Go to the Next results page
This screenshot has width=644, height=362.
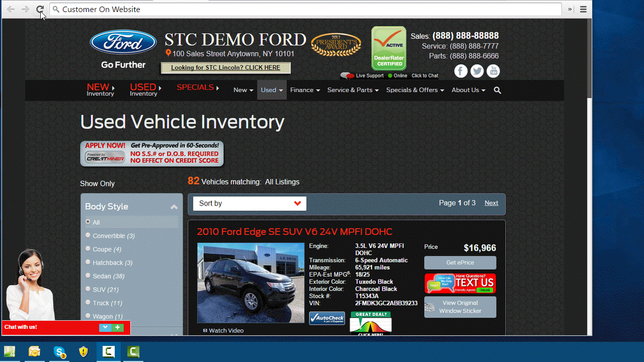coord(491,203)
